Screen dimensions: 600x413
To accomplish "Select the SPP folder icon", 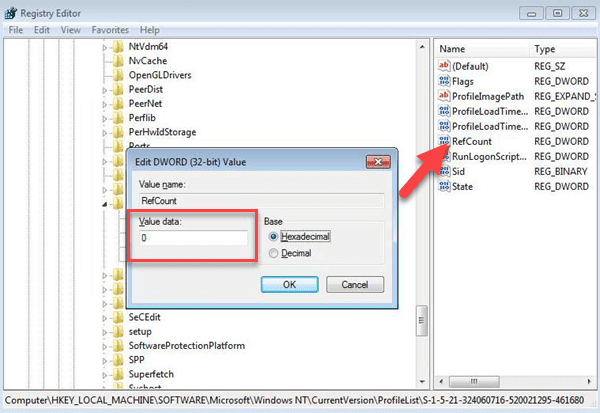I will coord(118,360).
